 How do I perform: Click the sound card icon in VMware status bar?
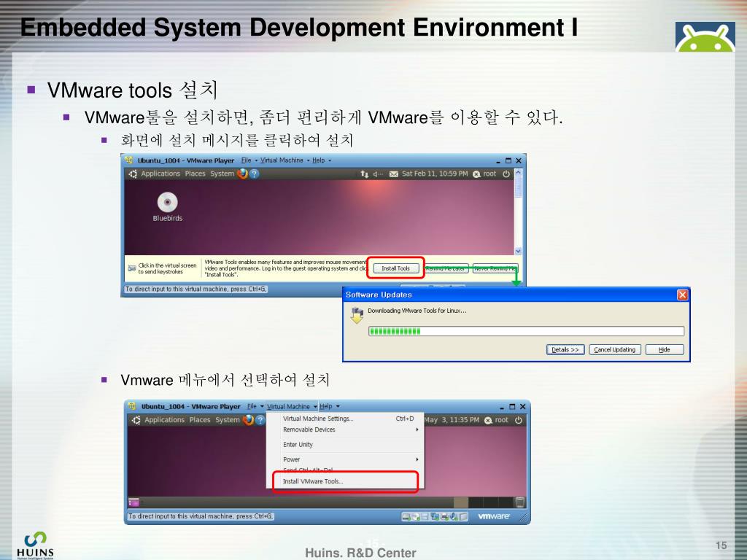click(454, 517)
